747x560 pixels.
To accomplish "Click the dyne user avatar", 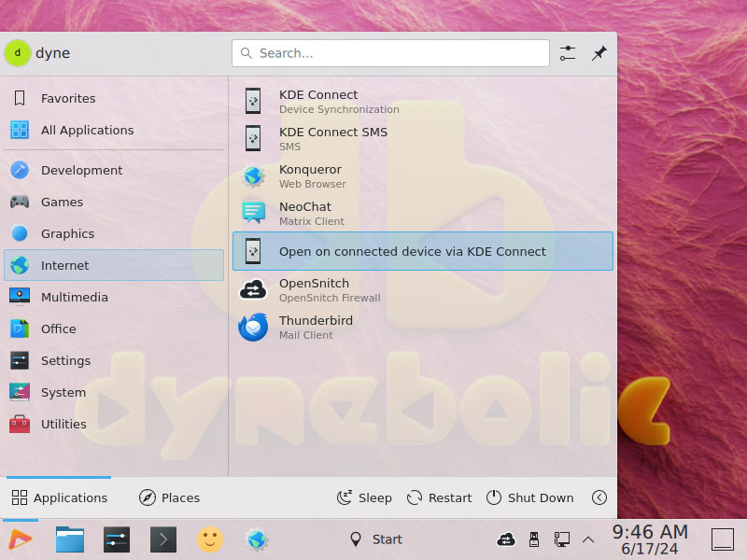I will [x=18, y=53].
